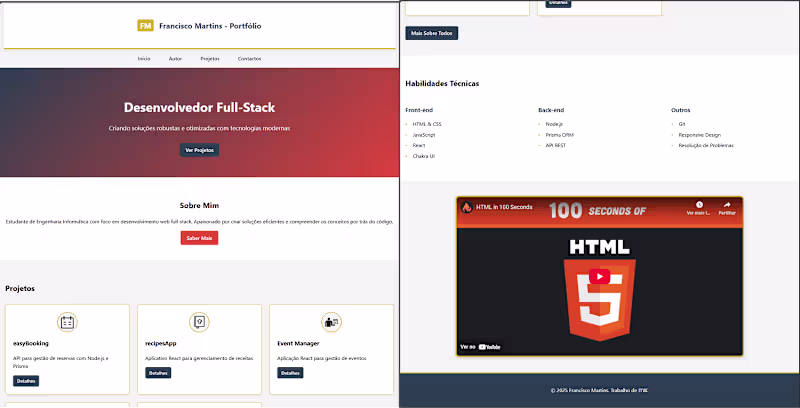Click the API REST skill item

click(x=556, y=145)
